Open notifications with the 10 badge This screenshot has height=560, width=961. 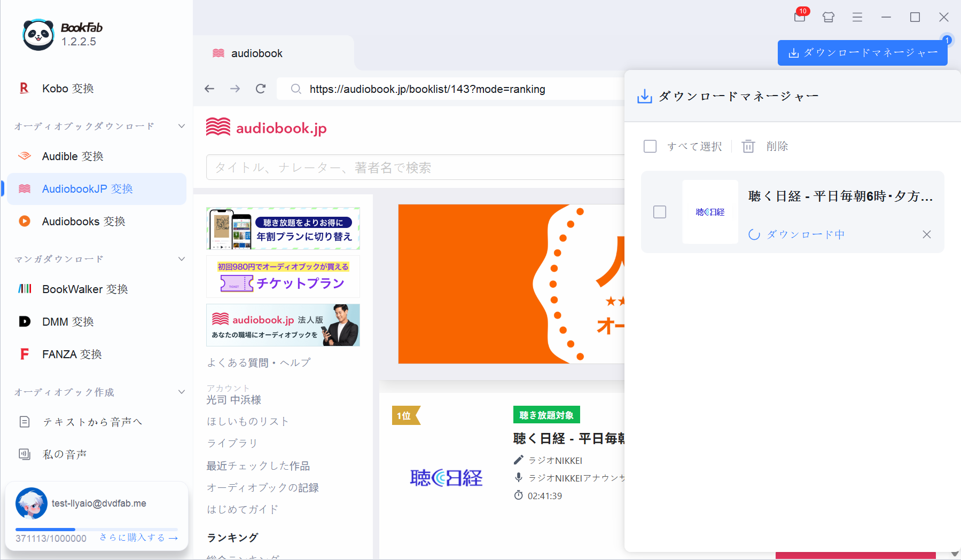pyautogui.click(x=800, y=17)
